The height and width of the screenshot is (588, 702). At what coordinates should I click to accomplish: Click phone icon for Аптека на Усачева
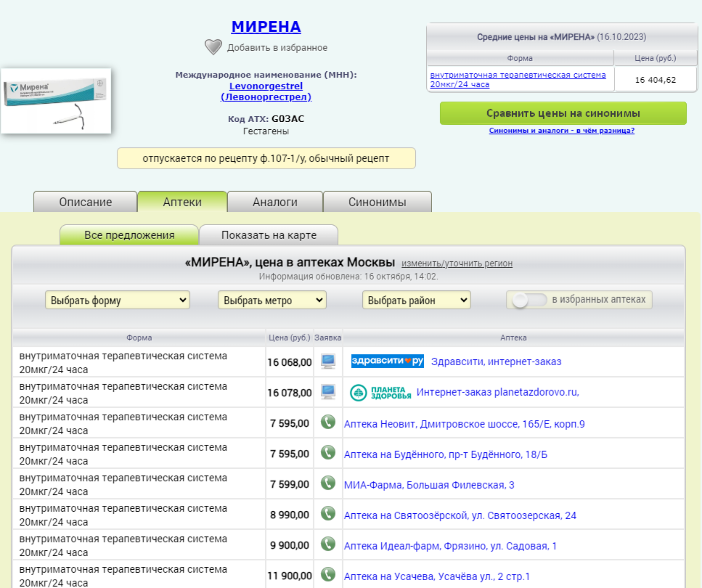click(328, 575)
